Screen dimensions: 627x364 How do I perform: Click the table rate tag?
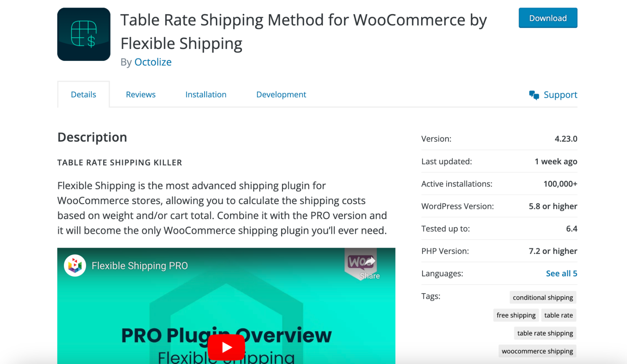(x=559, y=314)
